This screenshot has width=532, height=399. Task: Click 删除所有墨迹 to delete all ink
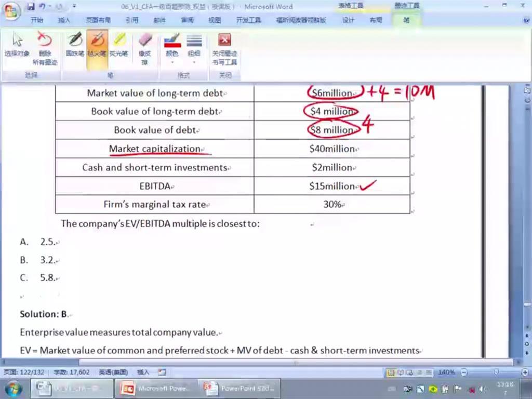[x=45, y=48]
